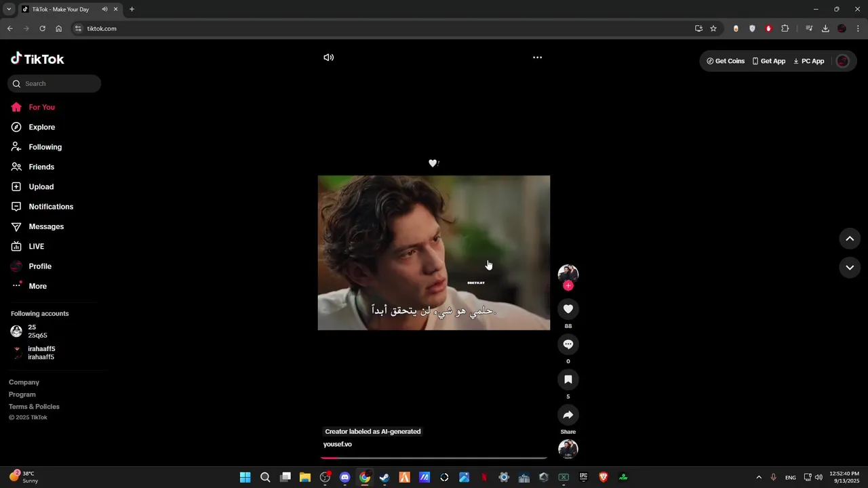This screenshot has width=868, height=488.
Task: Follow the creator via red plus badge
Action: (568, 286)
